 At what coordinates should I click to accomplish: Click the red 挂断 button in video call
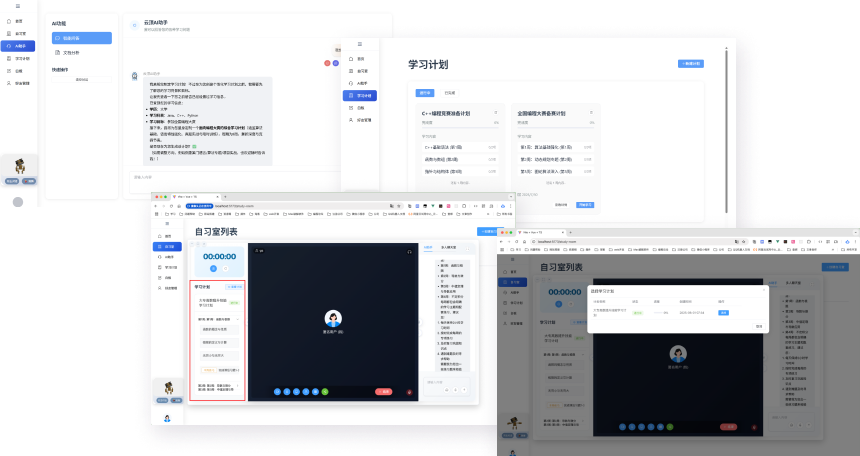[x=383, y=392]
